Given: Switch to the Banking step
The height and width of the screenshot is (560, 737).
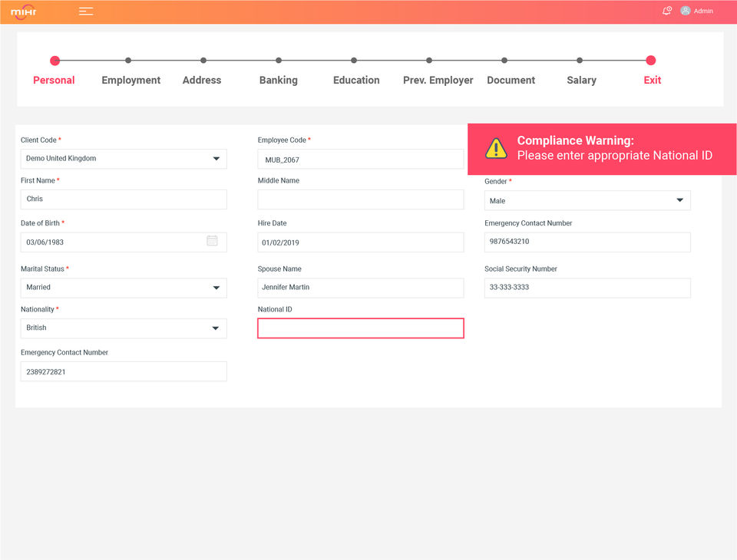Looking at the screenshot, I should (x=278, y=80).
